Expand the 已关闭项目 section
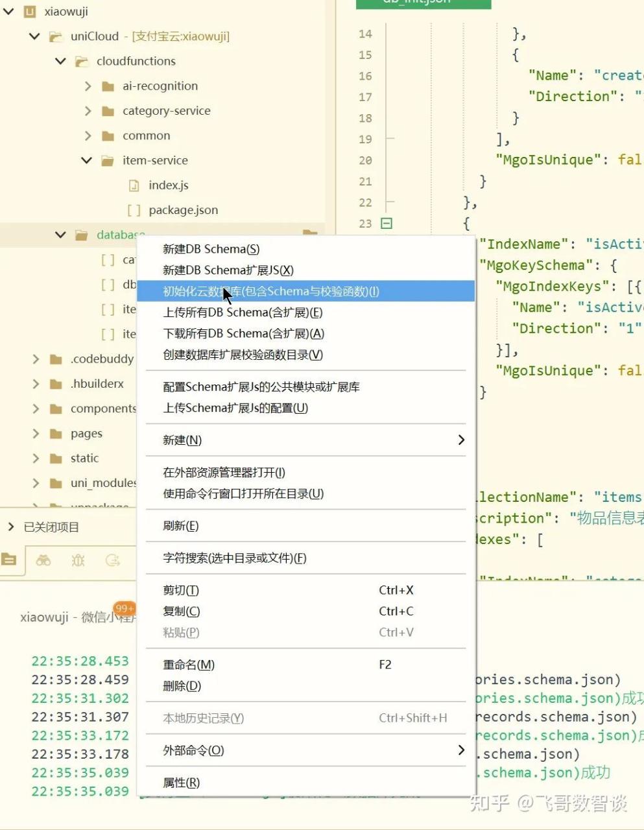 [10, 527]
